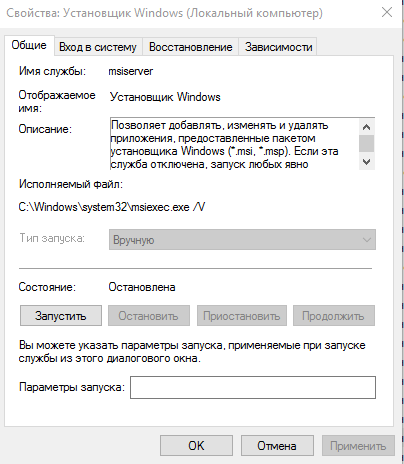Viewport: 404px width, 464px height.
Task: Click the Параметры запуска label
Action: coord(72,387)
